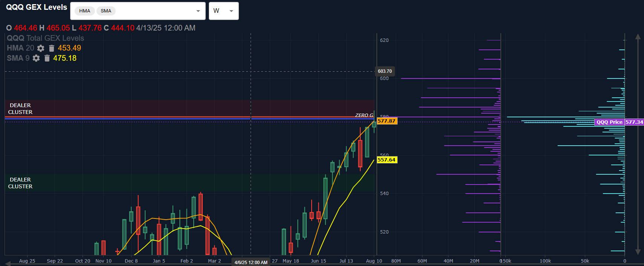Click the vertical range arrow's bottom arrowhead
The image size is (644, 266).
[x=638, y=252]
